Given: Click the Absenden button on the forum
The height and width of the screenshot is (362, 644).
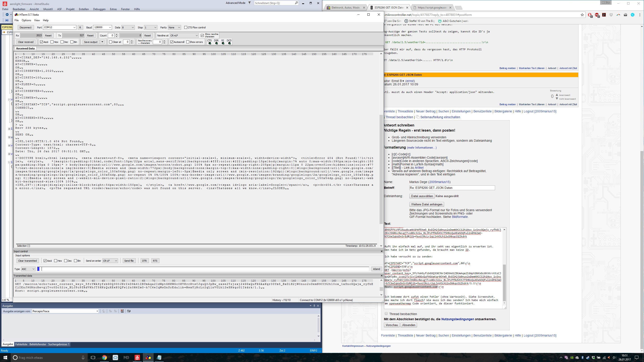Looking at the screenshot, I should point(409,325).
